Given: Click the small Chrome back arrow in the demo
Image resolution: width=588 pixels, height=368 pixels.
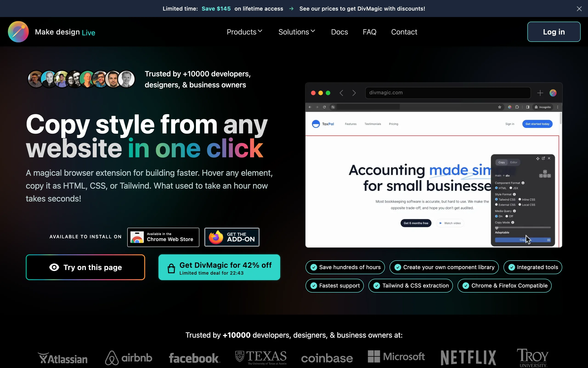Looking at the screenshot, I should point(310,107).
